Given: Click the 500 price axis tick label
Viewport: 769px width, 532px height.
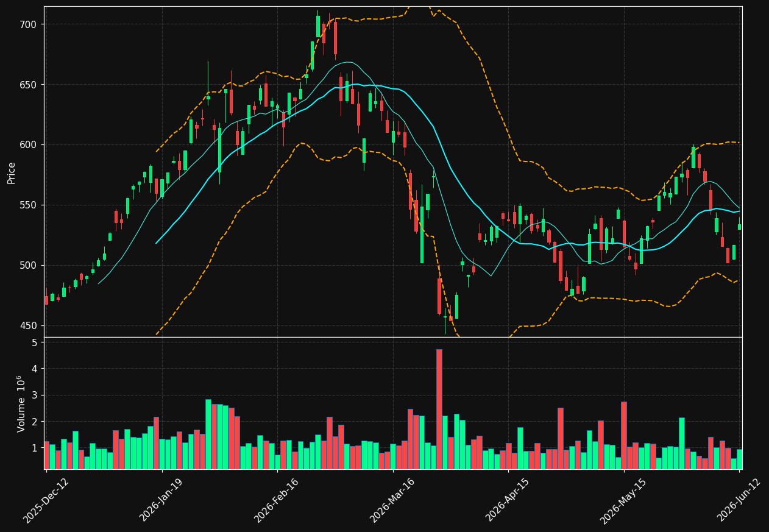Looking at the screenshot, I should point(29,266).
